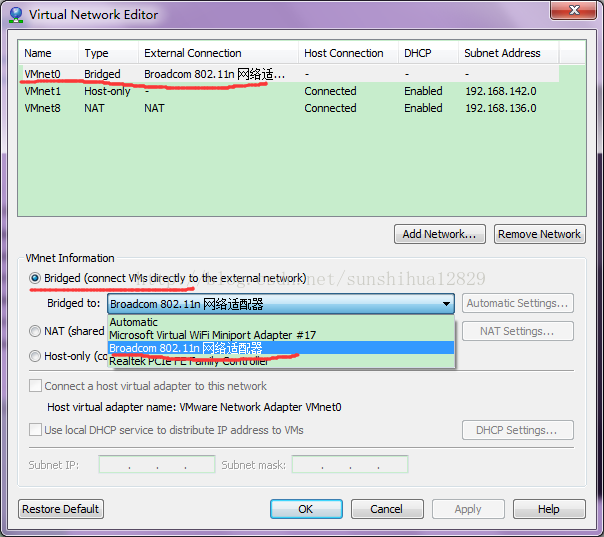The image size is (604, 537).
Task: Sort by External Connection column header
Action: pos(218,53)
